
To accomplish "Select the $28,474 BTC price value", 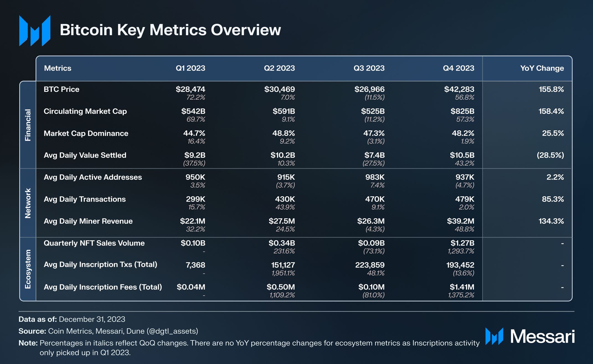I will [190, 89].
